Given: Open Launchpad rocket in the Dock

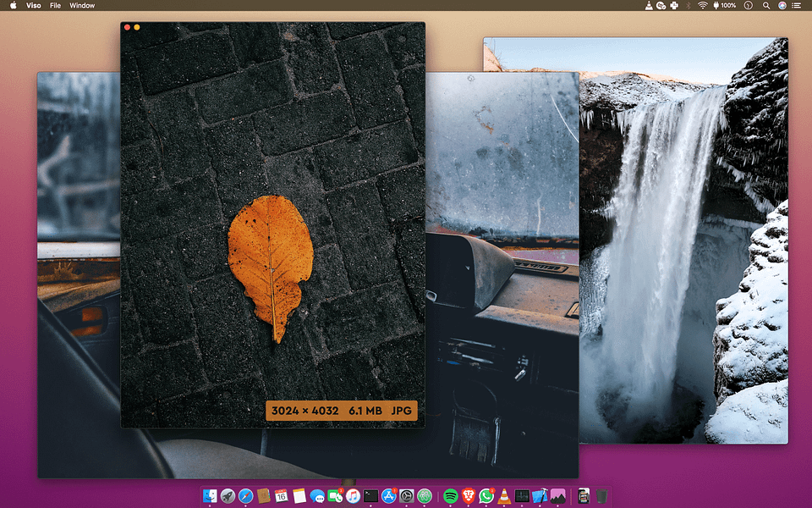Looking at the screenshot, I should pos(228,496).
